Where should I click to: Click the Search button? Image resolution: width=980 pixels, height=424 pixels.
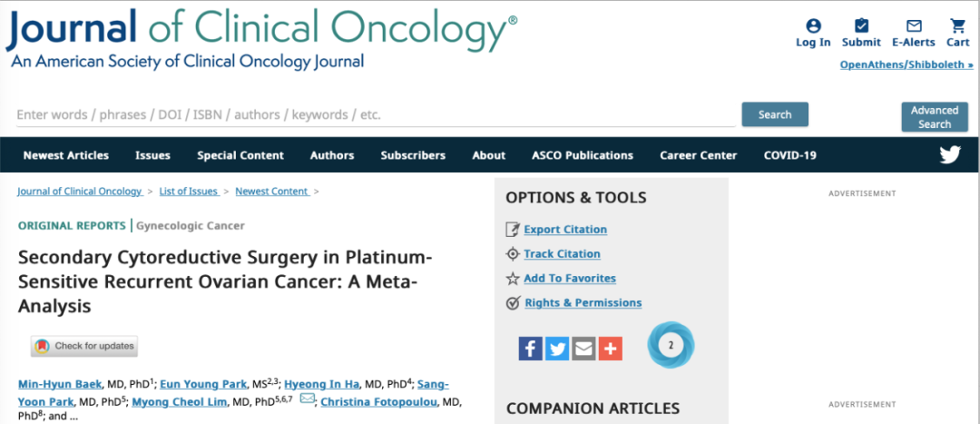pos(775,114)
